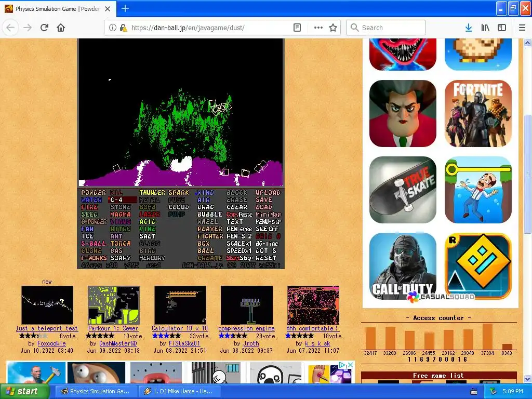The width and height of the screenshot is (532, 399).
Task: Bookmark this page with the star icon
Action: pos(333,28)
